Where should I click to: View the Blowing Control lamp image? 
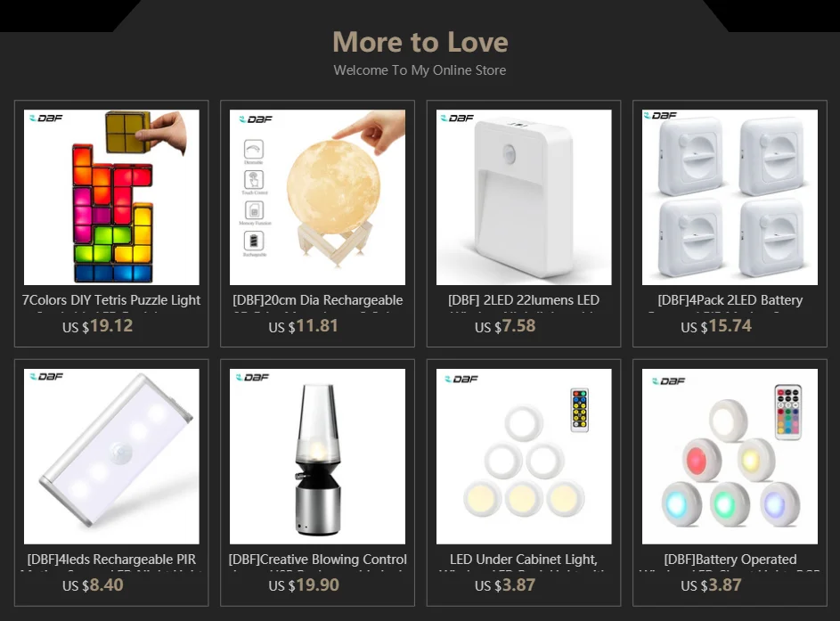click(317, 456)
